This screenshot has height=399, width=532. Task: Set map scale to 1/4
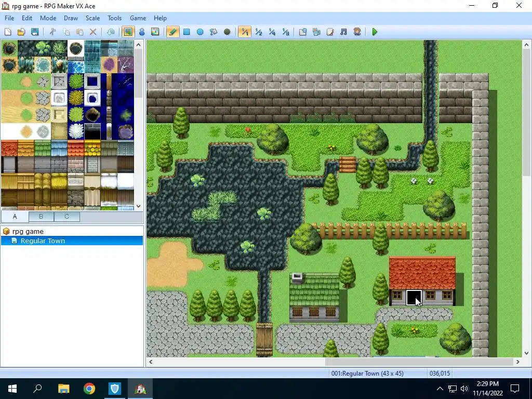[272, 32]
